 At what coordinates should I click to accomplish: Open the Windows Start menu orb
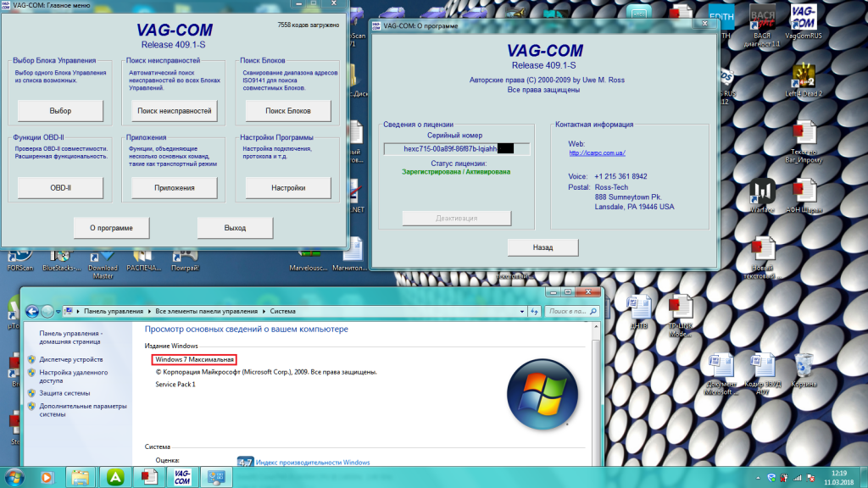tap(14, 476)
